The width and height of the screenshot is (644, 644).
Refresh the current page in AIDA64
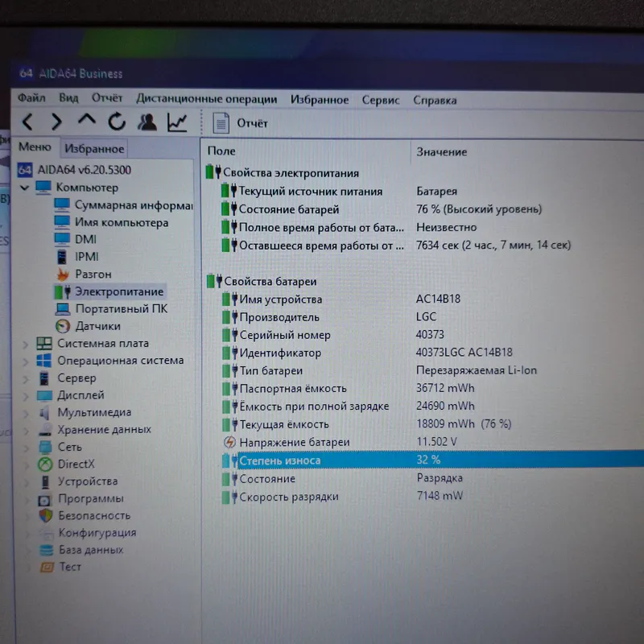pos(117,122)
